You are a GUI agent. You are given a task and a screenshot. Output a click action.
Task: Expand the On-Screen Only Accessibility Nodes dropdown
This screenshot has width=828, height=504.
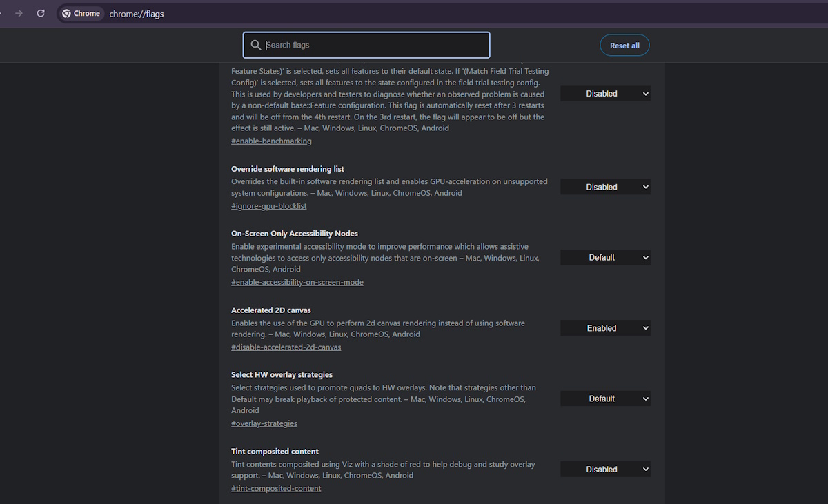[604, 258]
